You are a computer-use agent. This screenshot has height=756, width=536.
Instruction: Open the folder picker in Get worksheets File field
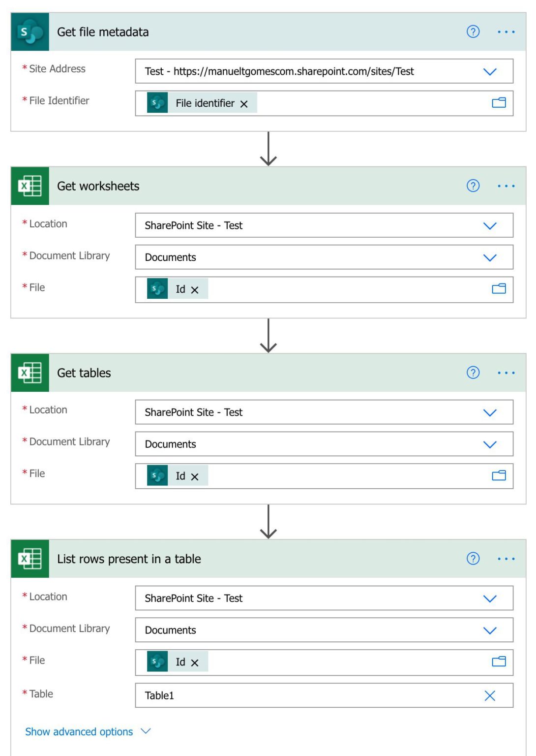499,288
